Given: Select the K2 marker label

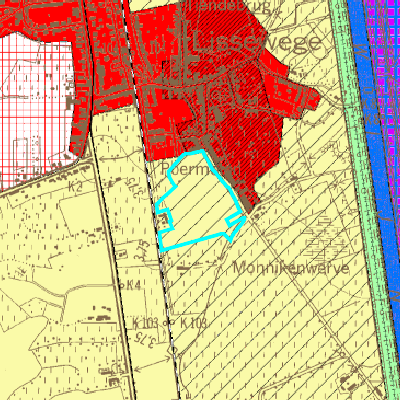Looking at the screenshot, I should [x=75, y=187].
